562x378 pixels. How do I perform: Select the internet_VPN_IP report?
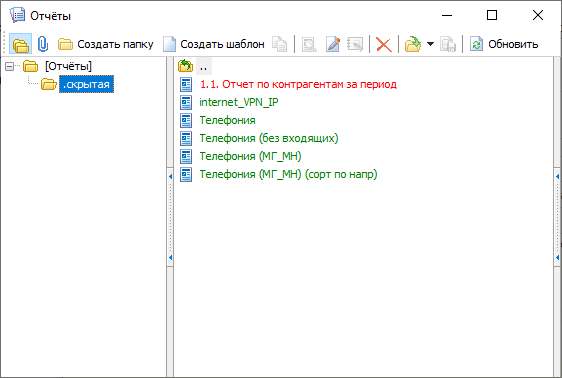tap(239, 102)
